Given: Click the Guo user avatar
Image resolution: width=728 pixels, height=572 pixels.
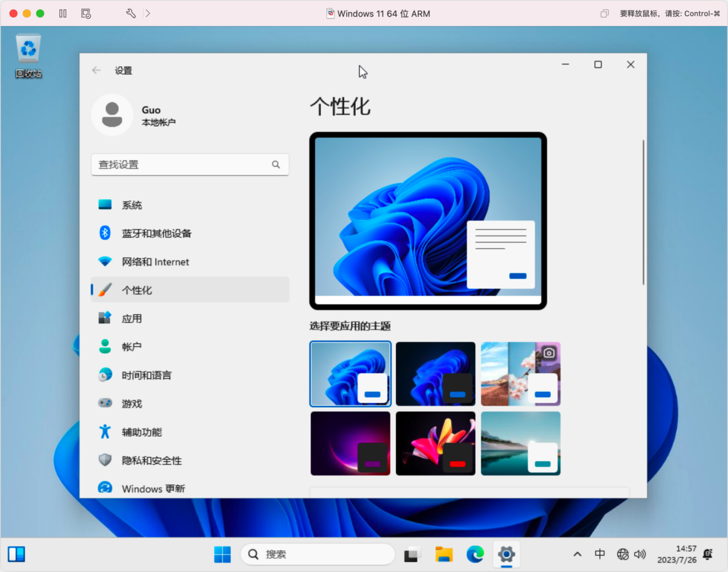Looking at the screenshot, I should coord(112,115).
